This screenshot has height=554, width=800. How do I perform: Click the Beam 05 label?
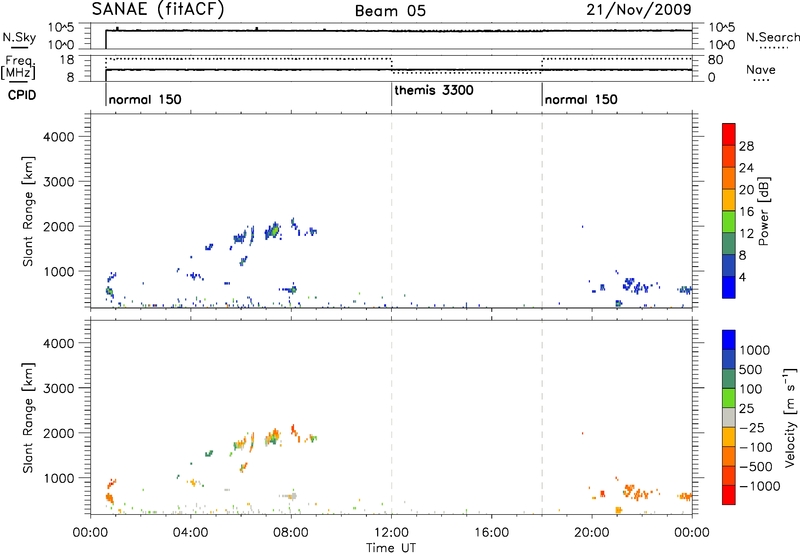pos(390,11)
